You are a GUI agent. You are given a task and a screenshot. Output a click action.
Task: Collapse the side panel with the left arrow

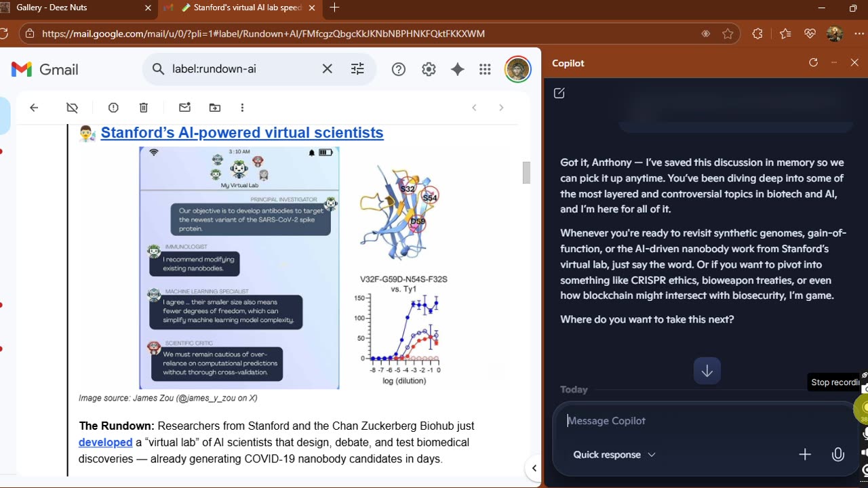pyautogui.click(x=534, y=468)
